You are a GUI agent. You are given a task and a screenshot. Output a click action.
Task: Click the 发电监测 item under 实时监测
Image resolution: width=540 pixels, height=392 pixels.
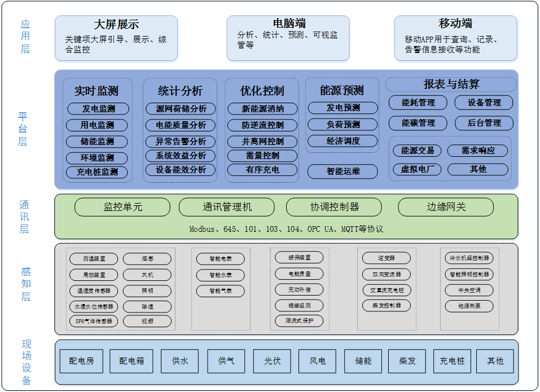(x=98, y=109)
